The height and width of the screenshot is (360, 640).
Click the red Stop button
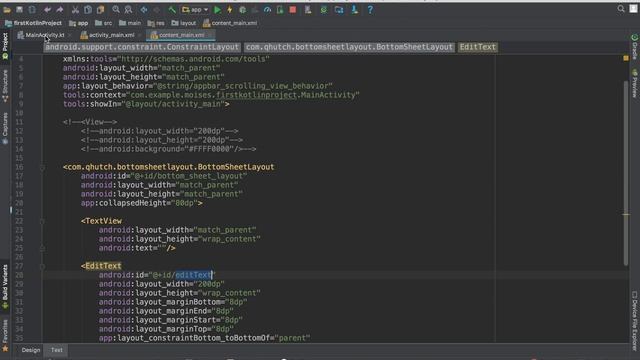(x=293, y=9)
